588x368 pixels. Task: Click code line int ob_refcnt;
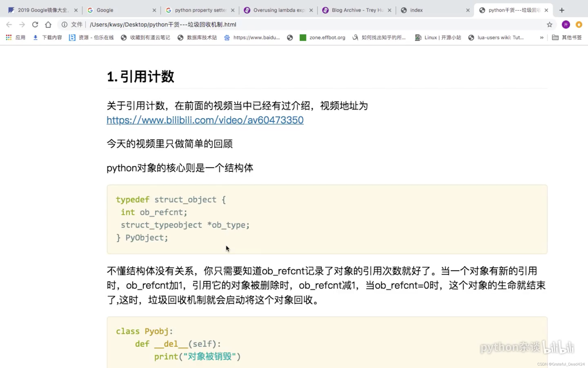coord(154,212)
